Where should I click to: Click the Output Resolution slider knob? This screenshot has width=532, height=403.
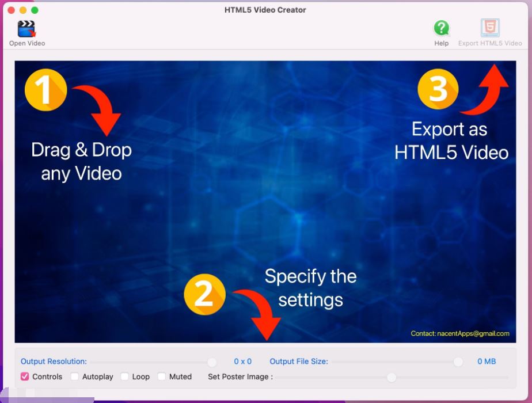click(x=212, y=362)
